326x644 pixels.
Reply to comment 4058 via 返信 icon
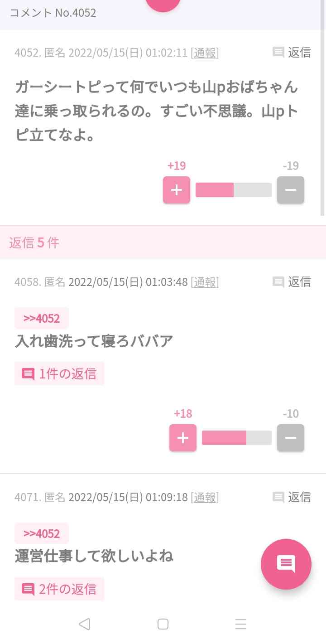(x=292, y=282)
